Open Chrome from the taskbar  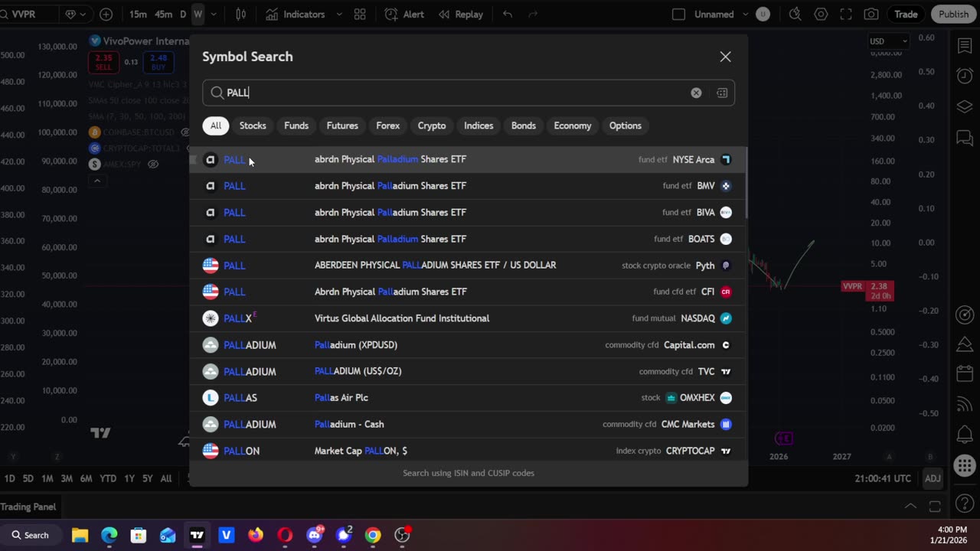pos(373,535)
